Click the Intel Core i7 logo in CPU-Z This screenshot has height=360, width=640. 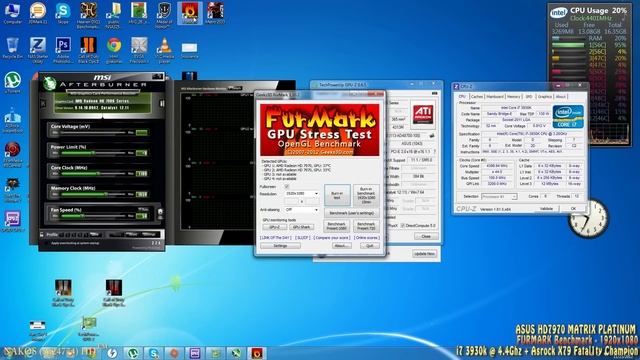[568, 117]
